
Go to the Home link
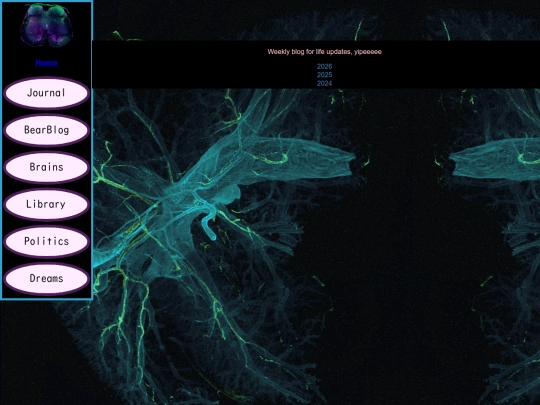(x=46, y=63)
